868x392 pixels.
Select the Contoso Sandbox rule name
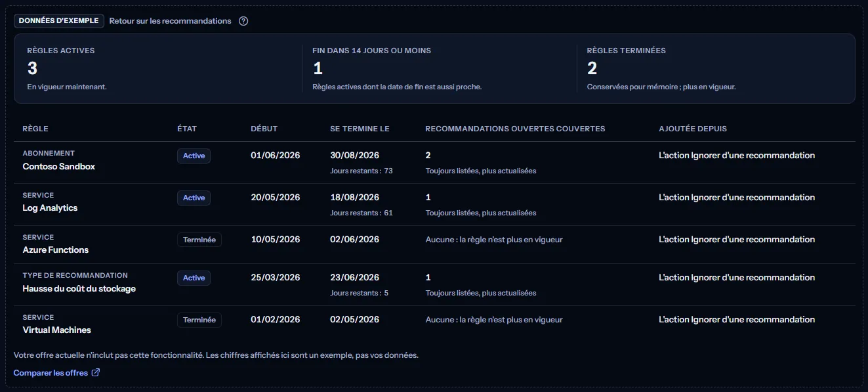click(59, 167)
